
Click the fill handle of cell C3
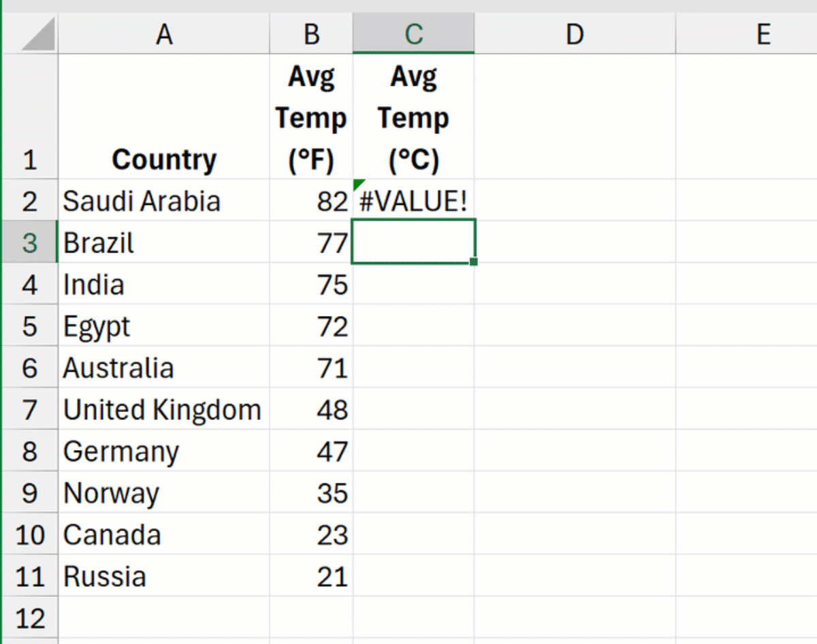click(x=473, y=261)
